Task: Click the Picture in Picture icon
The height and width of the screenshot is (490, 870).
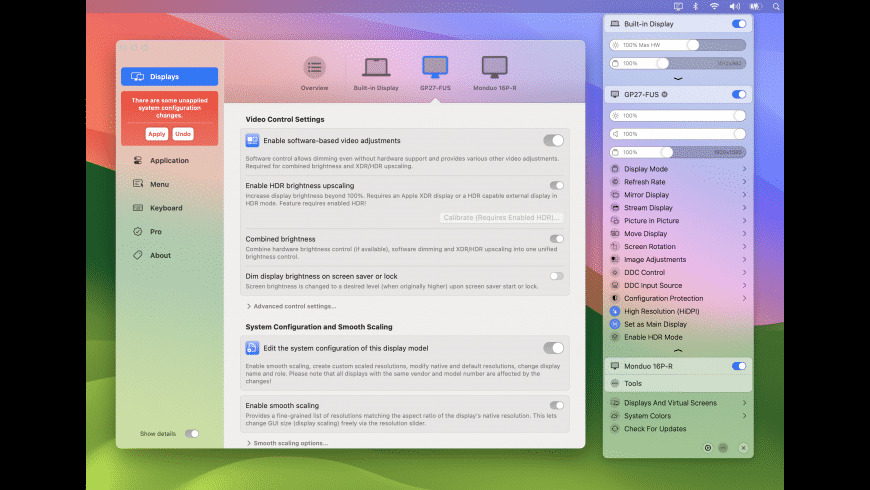Action: click(615, 220)
